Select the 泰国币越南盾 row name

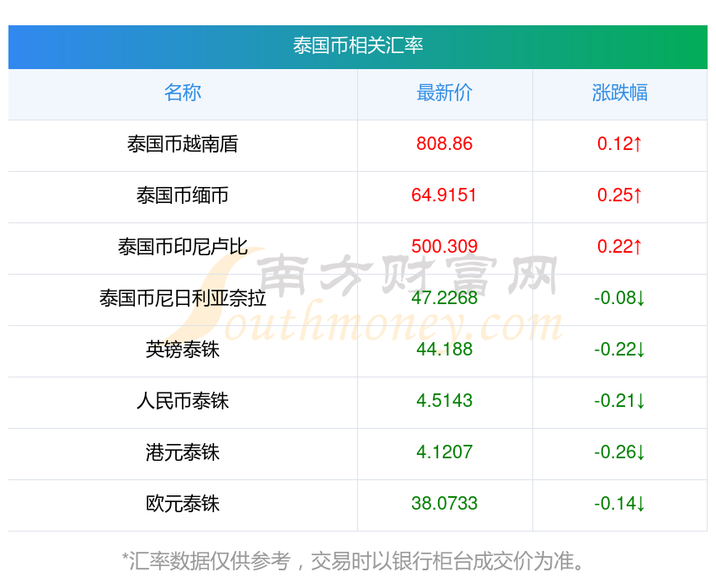183,144
